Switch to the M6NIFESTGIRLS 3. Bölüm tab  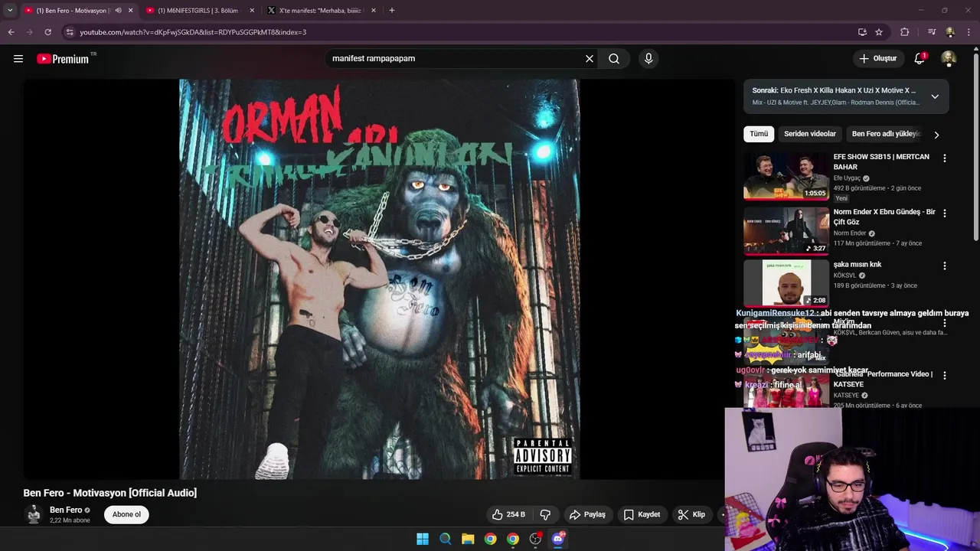[198, 11]
